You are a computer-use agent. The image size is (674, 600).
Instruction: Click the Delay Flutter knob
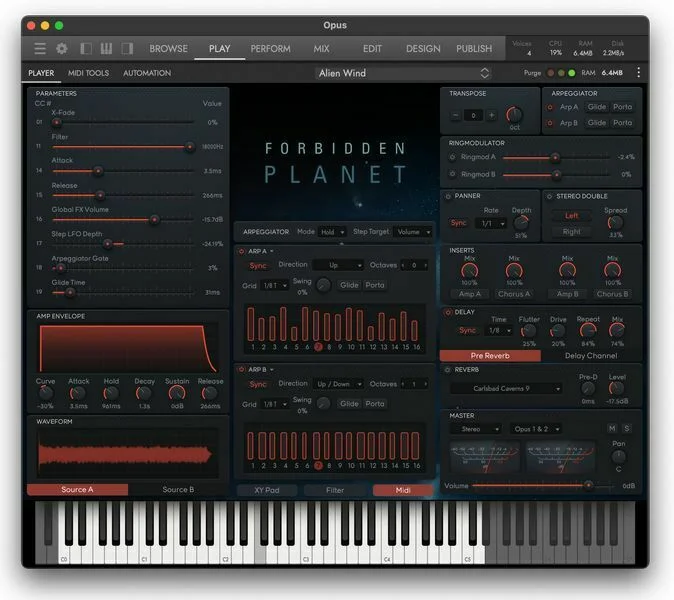pyautogui.click(x=529, y=331)
